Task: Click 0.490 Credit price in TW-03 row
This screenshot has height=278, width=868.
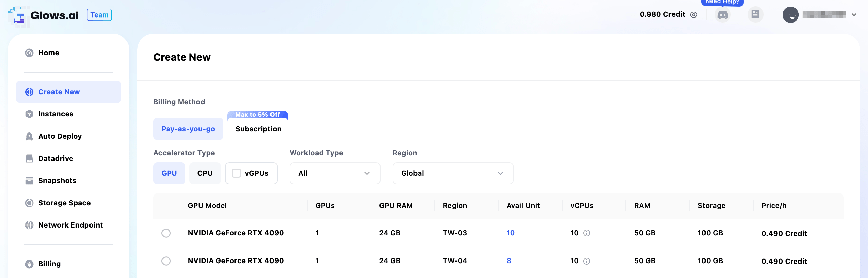Action: pyautogui.click(x=784, y=234)
